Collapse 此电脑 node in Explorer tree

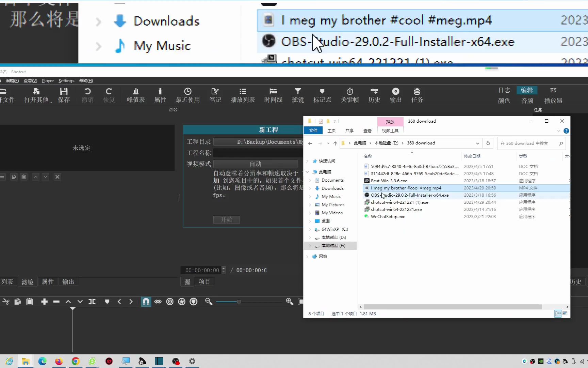click(307, 172)
